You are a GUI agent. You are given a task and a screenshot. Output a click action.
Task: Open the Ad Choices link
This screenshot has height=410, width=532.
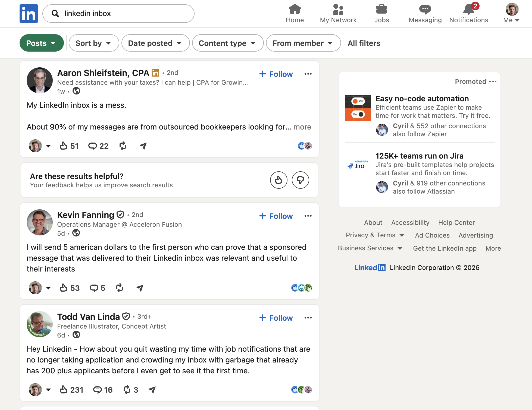(432, 235)
